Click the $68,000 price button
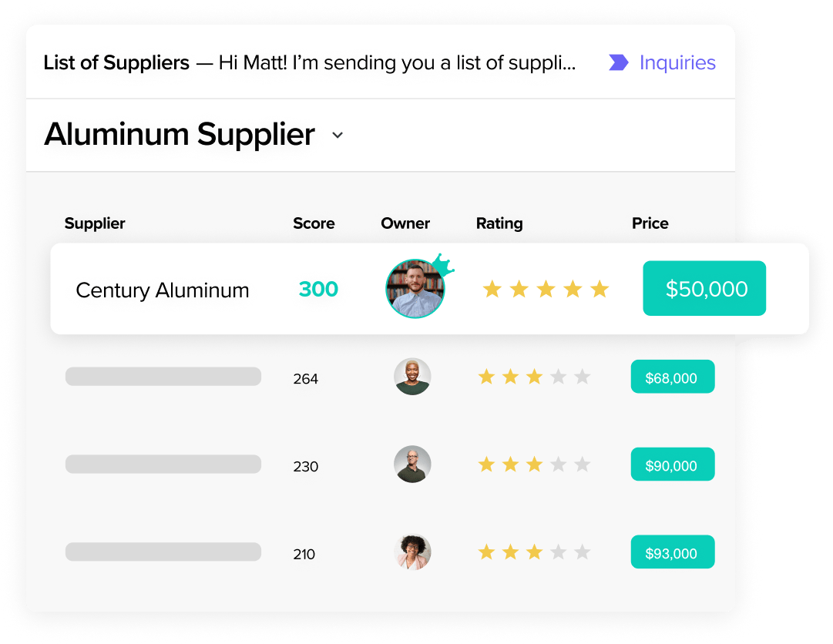The height and width of the screenshot is (644, 833). [x=673, y=377]
